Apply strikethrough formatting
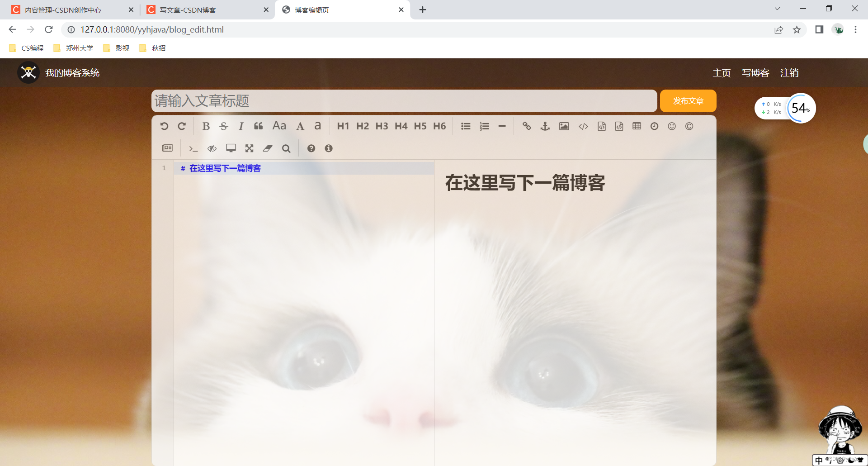868x466 pixels. coord(224,126)
